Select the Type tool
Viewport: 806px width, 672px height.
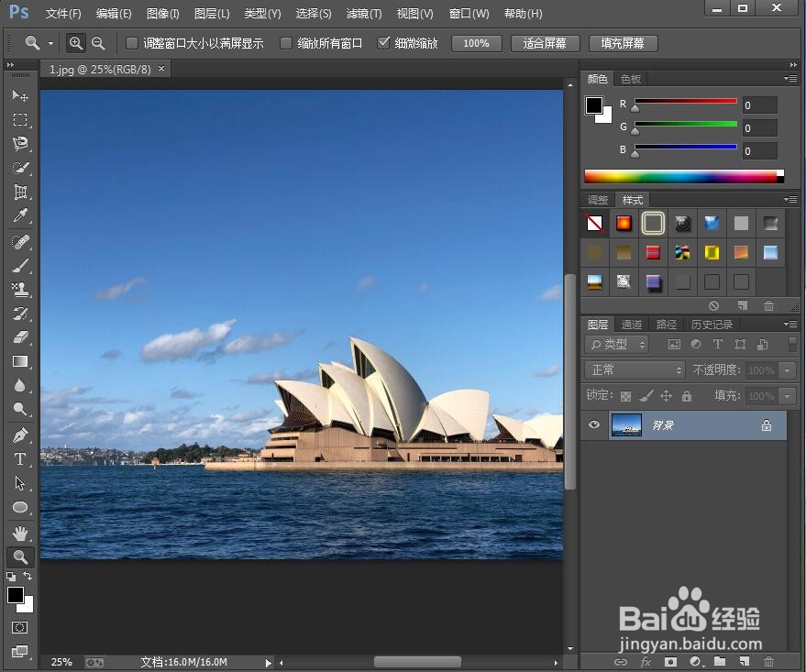tap(20, 459)
